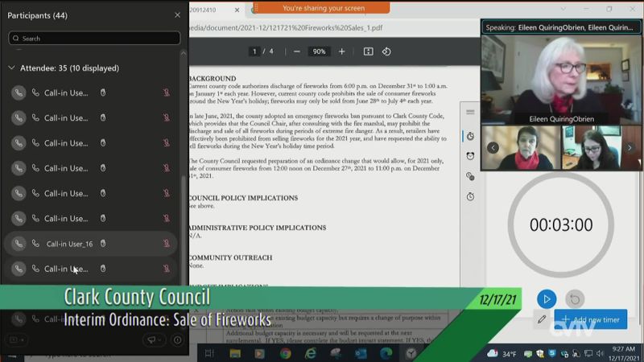Screen dimensions: 644x362
Task: Toggle the third Call-in User's microphone
Action: tap(167, 143)
